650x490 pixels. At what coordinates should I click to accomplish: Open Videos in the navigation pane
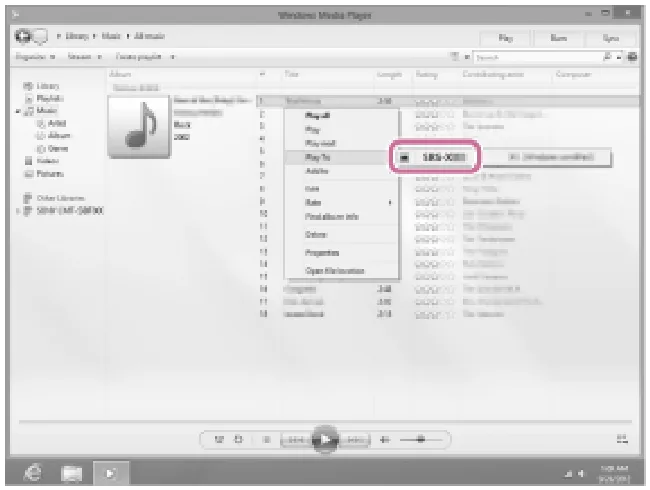48,161
